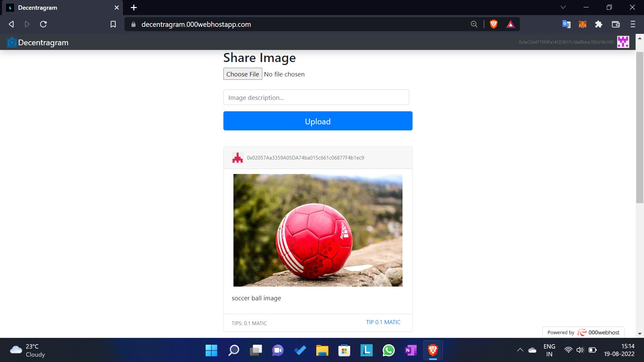Click the pink account identicon in navbar
The width and height of the screenshot is (644, 362).
(623, 42)
